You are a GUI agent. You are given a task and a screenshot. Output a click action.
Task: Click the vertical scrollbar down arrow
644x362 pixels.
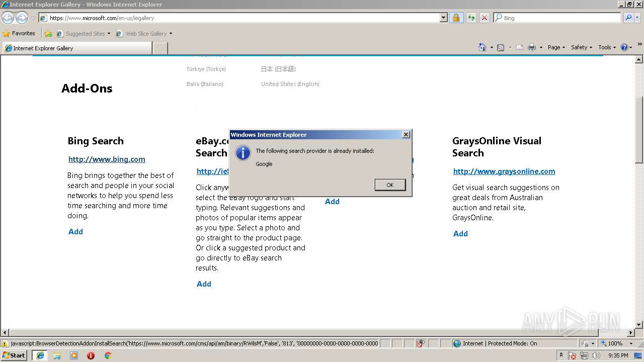tap(639, 325)
